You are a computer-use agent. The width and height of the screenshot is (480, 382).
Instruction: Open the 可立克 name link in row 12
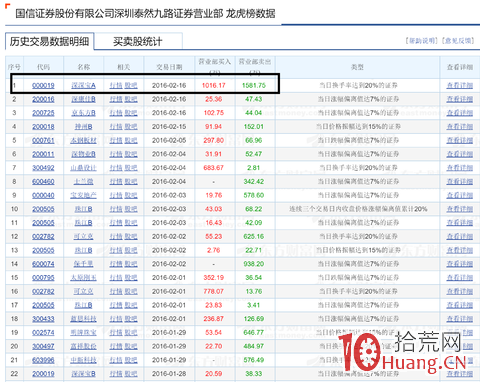click(x=83, y=236)
